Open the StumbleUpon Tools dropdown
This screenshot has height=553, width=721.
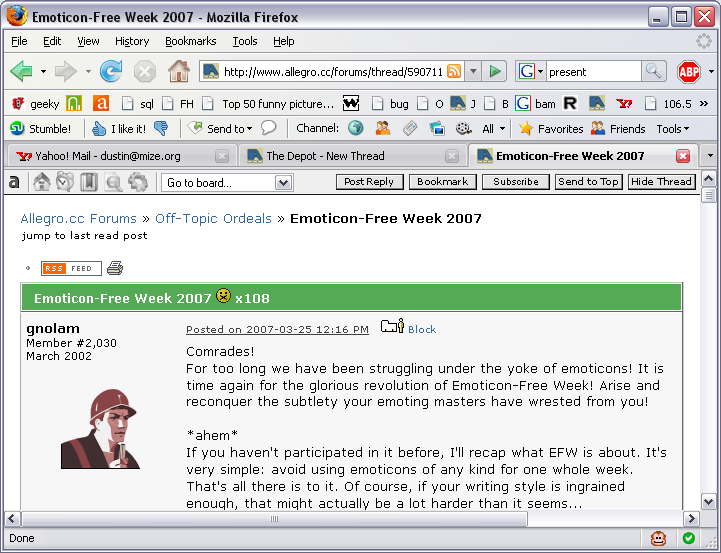[672, 129]
